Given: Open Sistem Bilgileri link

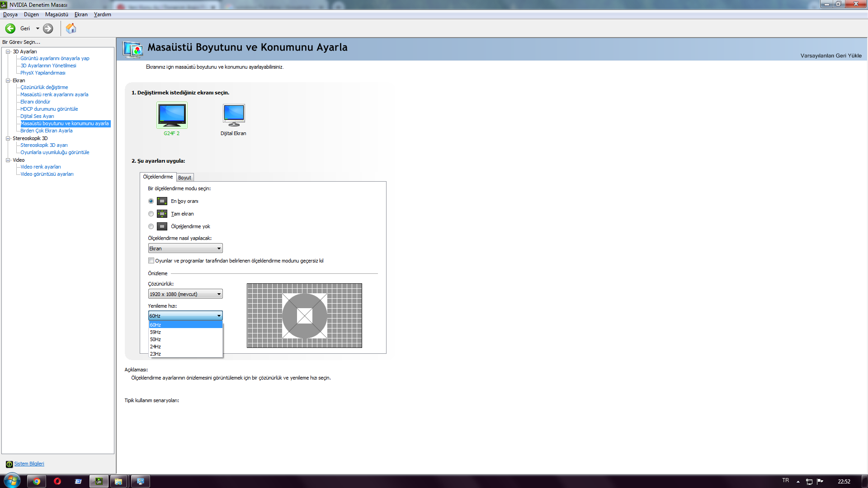Looking at the screenshot, I should (x=29, y=464).
